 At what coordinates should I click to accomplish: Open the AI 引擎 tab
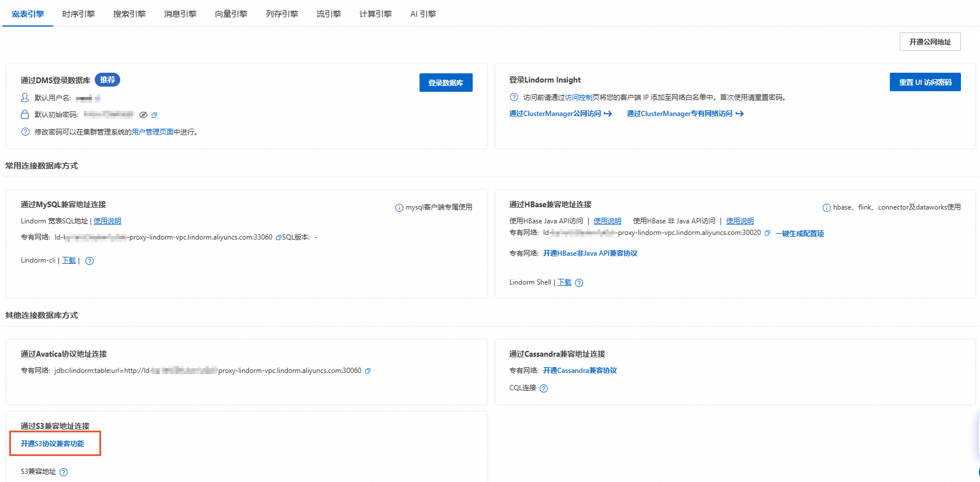pyautogui.click(x=423, y=14)
